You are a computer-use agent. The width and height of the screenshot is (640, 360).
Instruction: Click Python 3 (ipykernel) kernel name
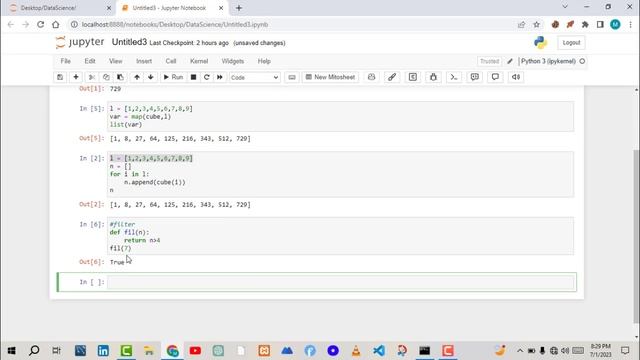[548, 61]
